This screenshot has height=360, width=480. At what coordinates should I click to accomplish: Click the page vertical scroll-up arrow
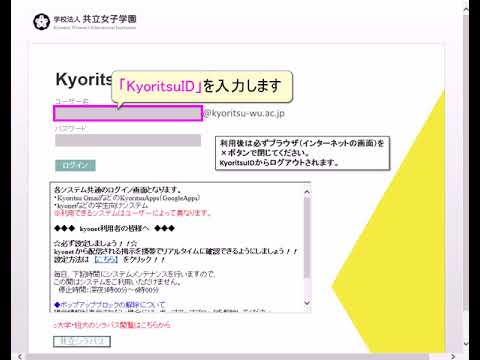466,9
